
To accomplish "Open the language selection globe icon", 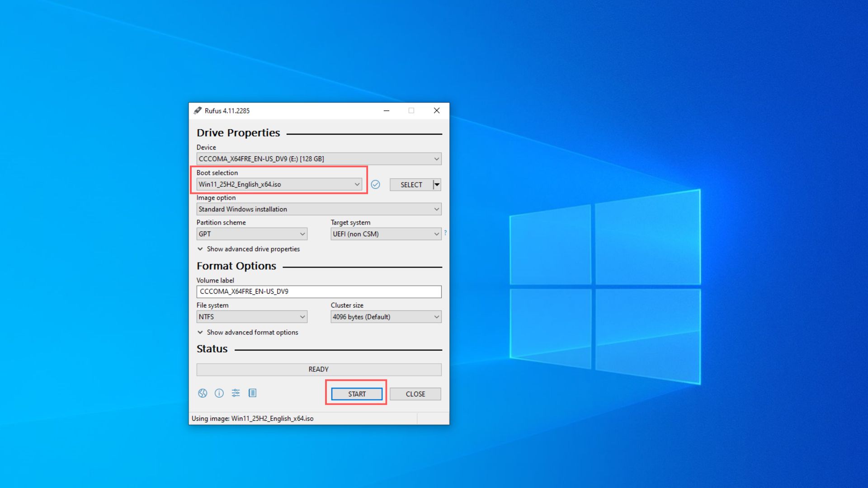I will click(202, 393).
